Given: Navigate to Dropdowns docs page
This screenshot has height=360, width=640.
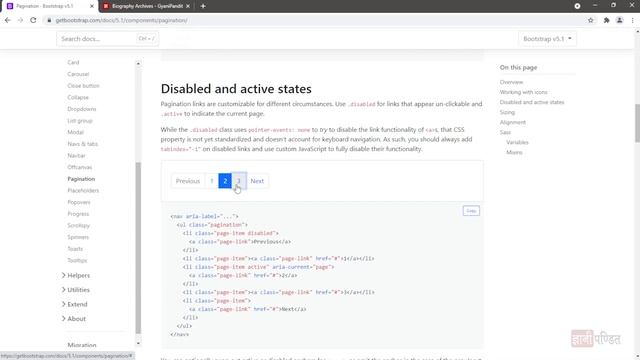Looking at the screenshot, I should pyautogui.click(x=82, y=109).
